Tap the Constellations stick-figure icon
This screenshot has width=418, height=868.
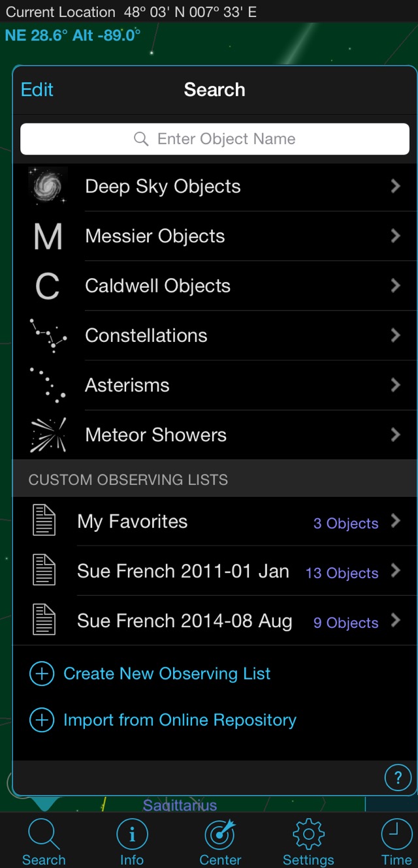point(48,335)
